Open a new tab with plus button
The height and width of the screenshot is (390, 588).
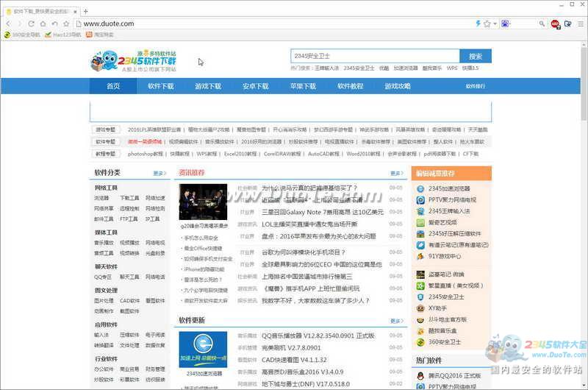(85, 11)
